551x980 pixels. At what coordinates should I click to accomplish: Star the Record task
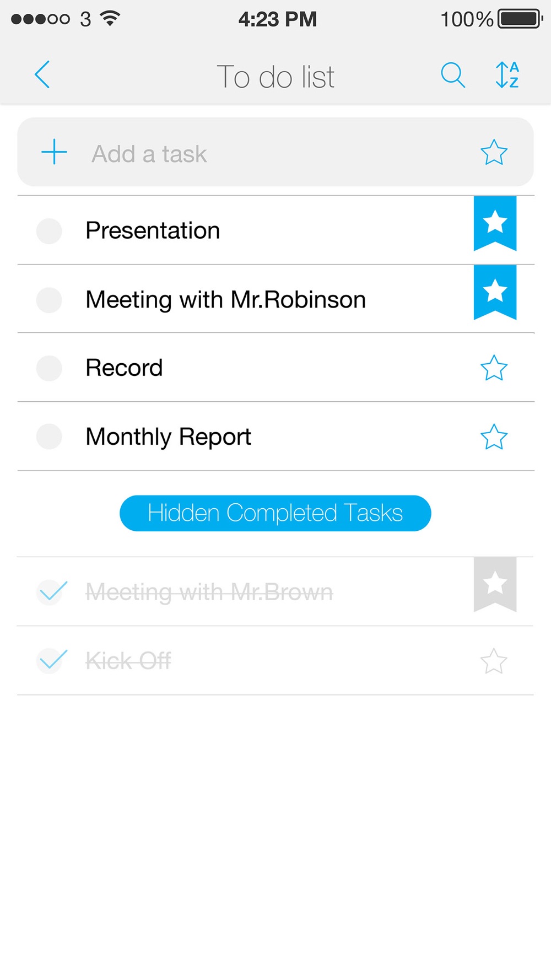494,368
